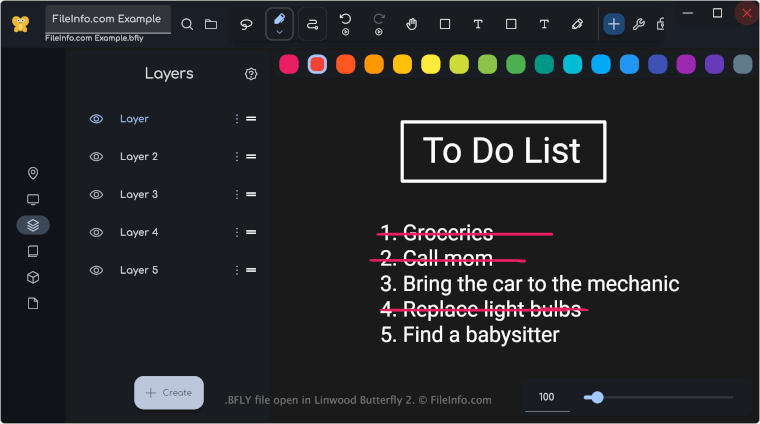Open the Layers help icon
Viewport: 760px width, 424px height.
tap(251, 74)
